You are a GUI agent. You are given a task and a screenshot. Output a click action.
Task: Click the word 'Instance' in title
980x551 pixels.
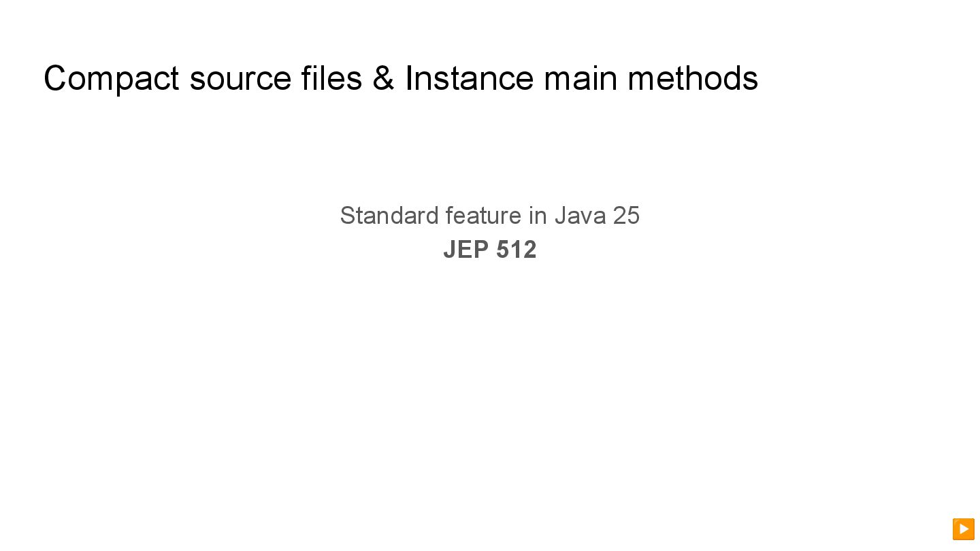point(469,78)
